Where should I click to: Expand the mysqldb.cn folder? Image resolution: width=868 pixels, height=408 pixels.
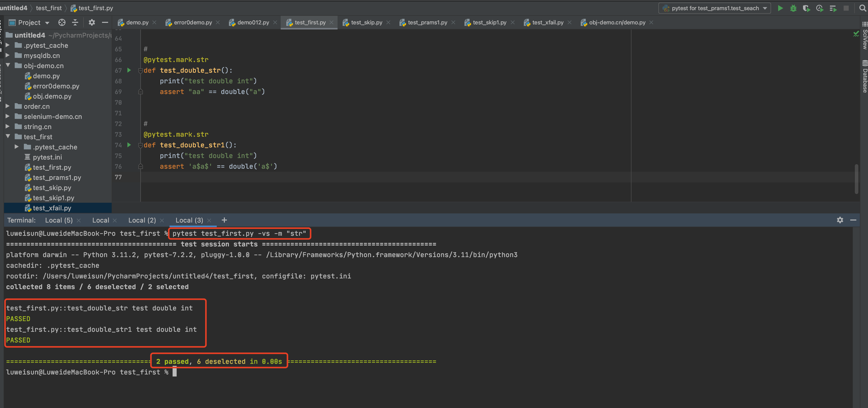point(7,55)
